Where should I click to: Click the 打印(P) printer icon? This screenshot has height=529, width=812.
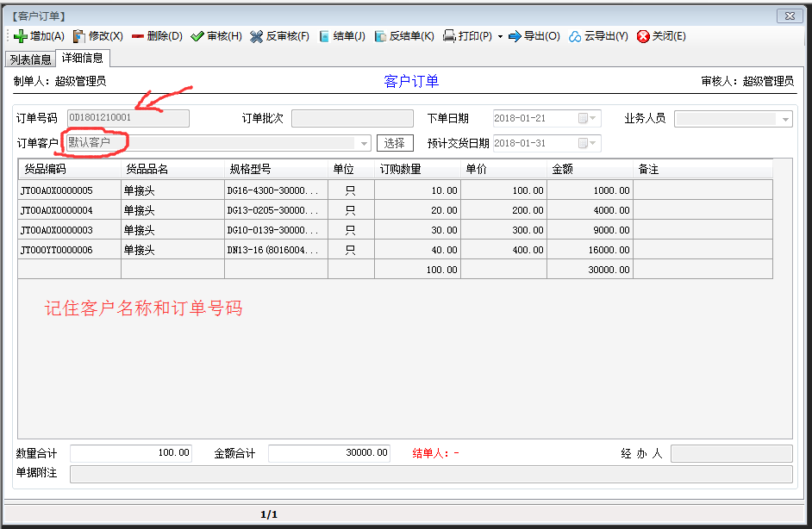tap(449, 36)
